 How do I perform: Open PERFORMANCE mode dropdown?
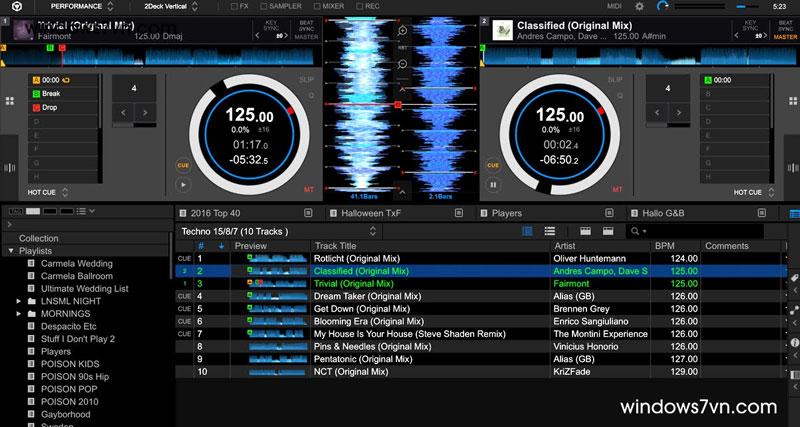pos(83,7)
